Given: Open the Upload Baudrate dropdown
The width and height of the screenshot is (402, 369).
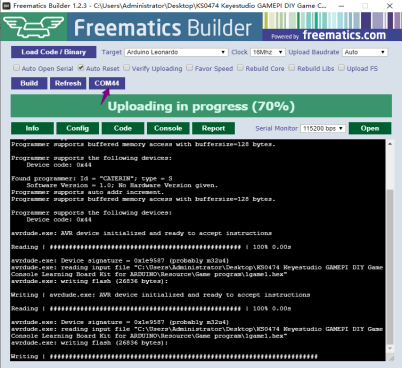Looking at the screenshot, I should [x=365, y=52].
